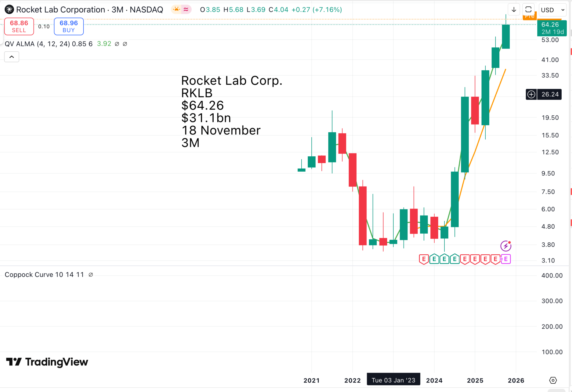Click the 68.86 SELL button
The width and height of the screenshot is (572, 392).
(x=19, y=27)
